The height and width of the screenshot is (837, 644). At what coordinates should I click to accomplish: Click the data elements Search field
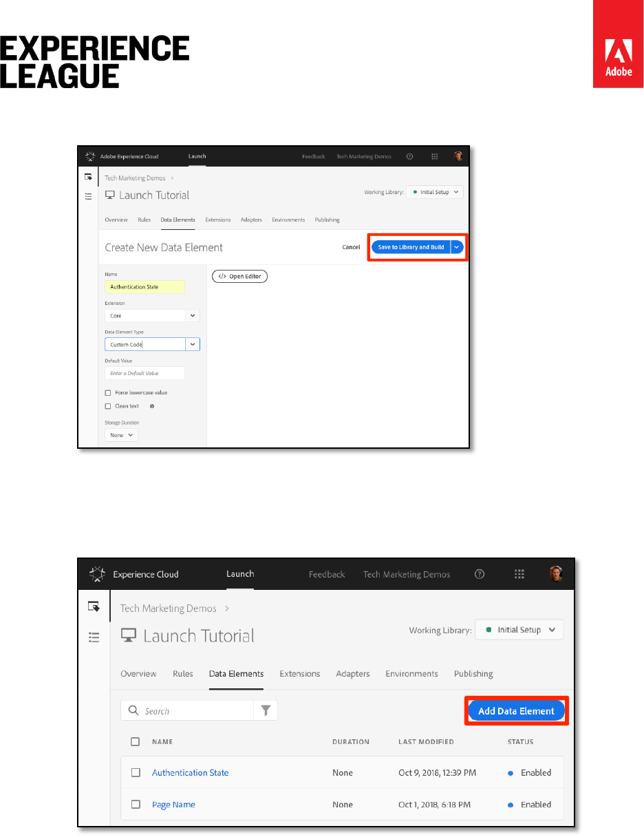coord(187,711)
